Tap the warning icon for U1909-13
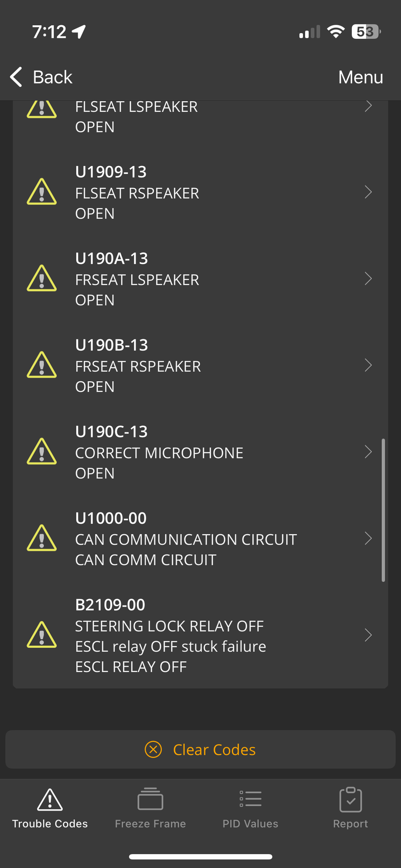The height and width of the screenshot is (868, 401). pyautogui.click(x=42, y=192)
